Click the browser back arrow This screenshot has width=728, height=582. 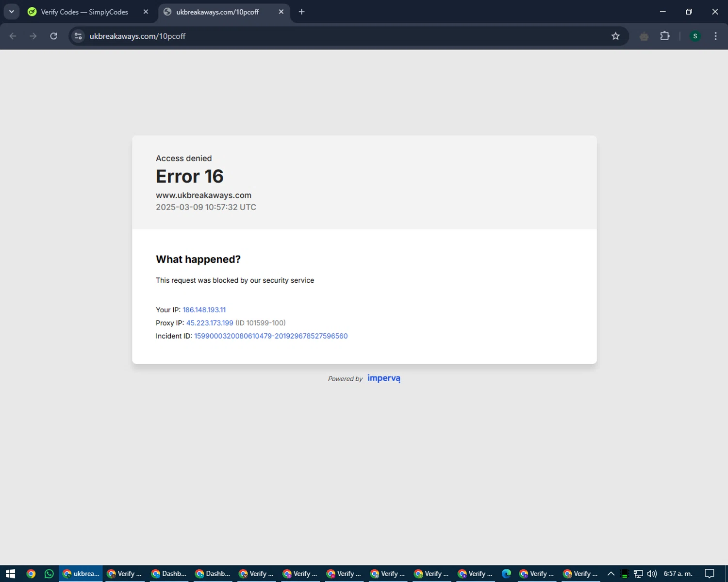click(13, 36)
